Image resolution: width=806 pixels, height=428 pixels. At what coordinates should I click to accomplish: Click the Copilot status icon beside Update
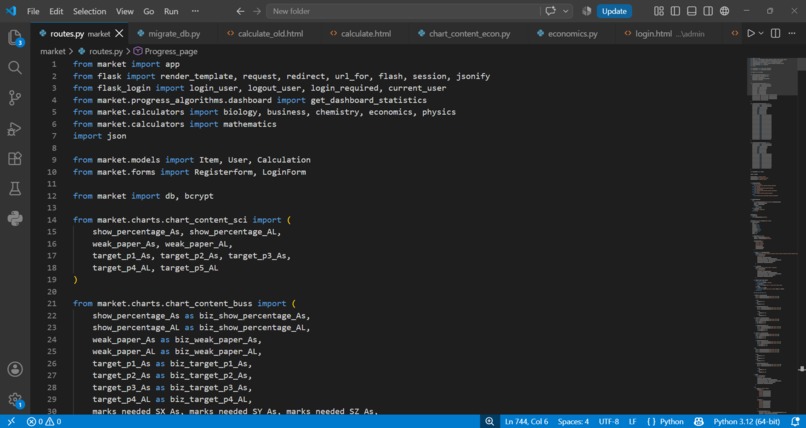(x=587, y=11)
